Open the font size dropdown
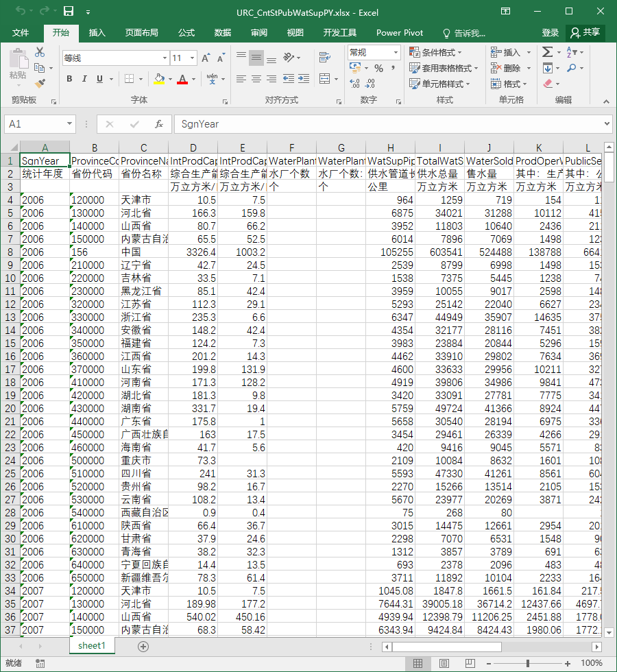The image size is (617, 672). 193,58
